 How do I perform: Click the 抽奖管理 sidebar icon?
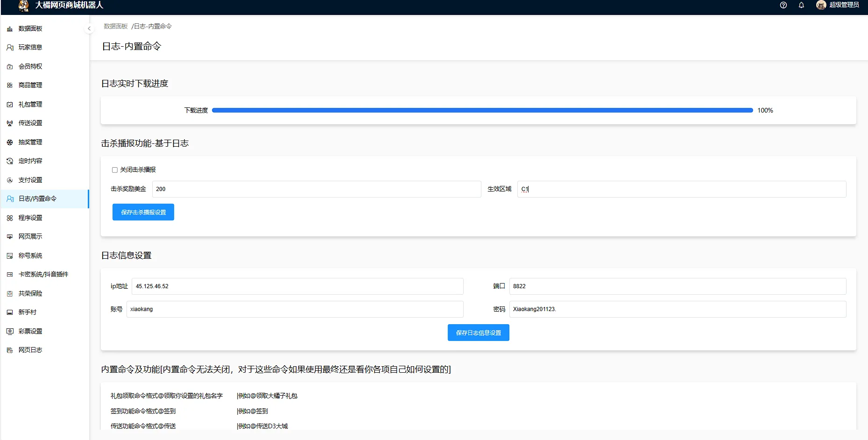pyautogui.click(x=10, y=142)
